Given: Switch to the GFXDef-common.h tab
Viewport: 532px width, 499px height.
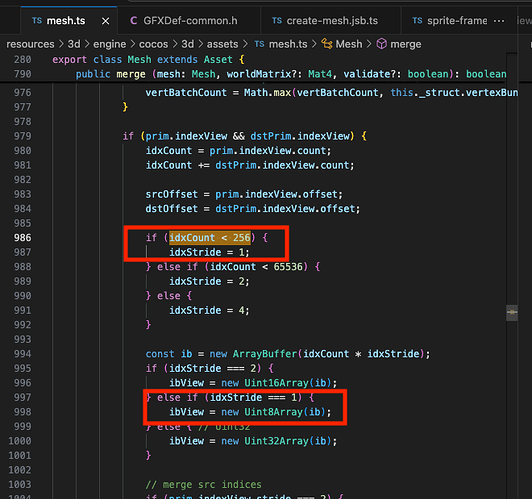Looking at the screenshot, I should (x=184, y=21).
